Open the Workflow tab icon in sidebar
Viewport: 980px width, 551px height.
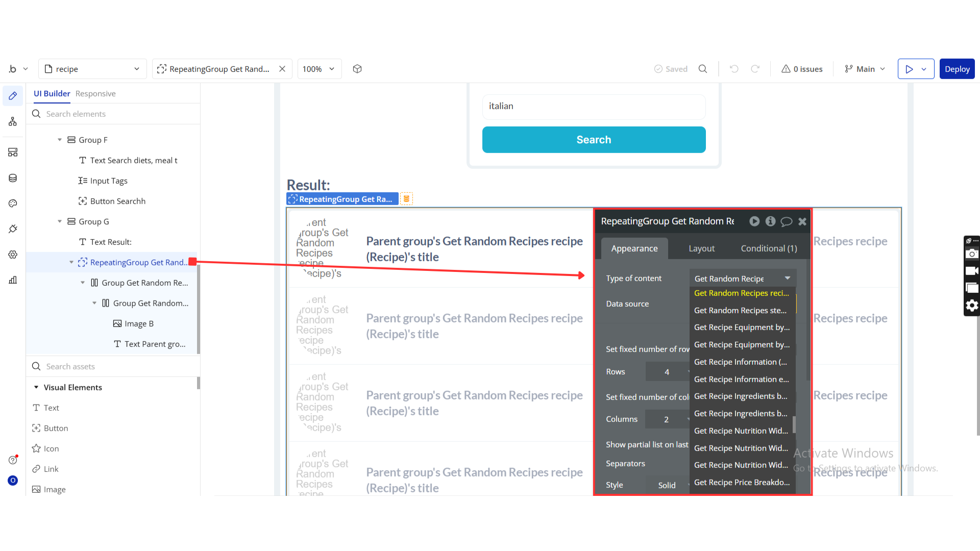[13, 121]
